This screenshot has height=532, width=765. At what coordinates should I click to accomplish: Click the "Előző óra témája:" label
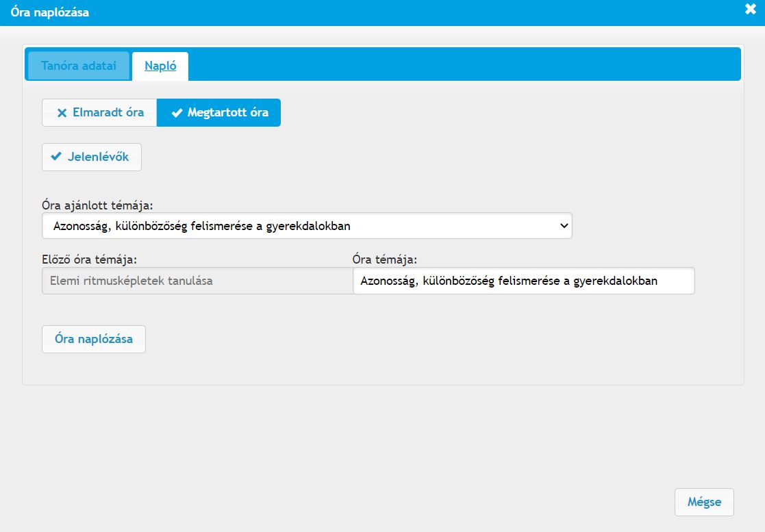tap(89, 259)
